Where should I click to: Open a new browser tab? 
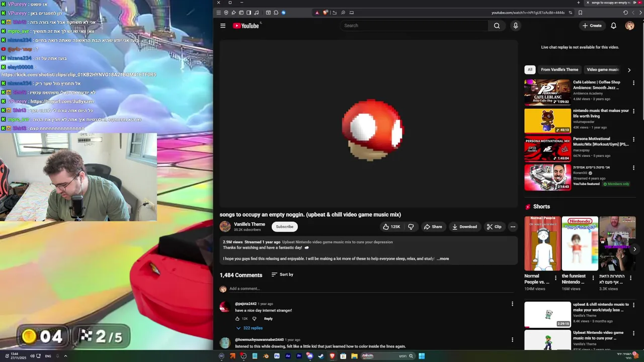579,3
